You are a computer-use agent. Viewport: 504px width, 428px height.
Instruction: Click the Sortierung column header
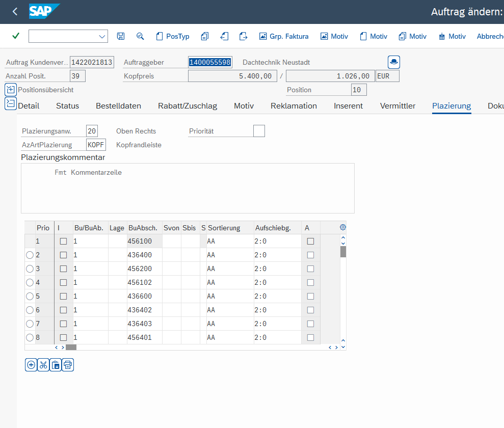coord(230,228)
